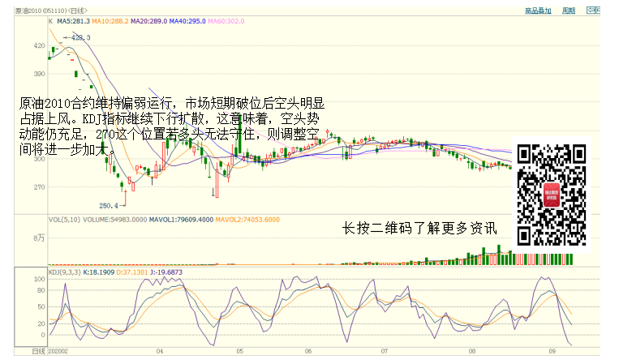Viewport: 619px width, 364px height.
Task: Click the 日线 label at bottom left
Action: [x=37, y=351]
